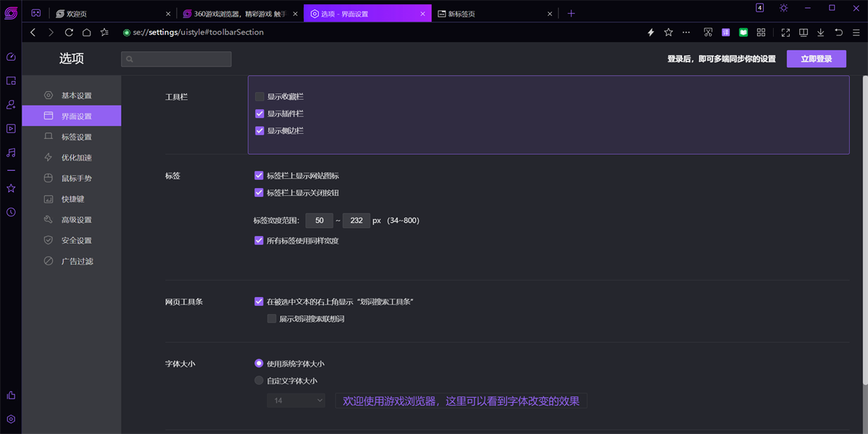This screenshot has width=868, height=434.
Task: Capture screenshot with the scissors toolbar icon
Action: tap(707, 32)
